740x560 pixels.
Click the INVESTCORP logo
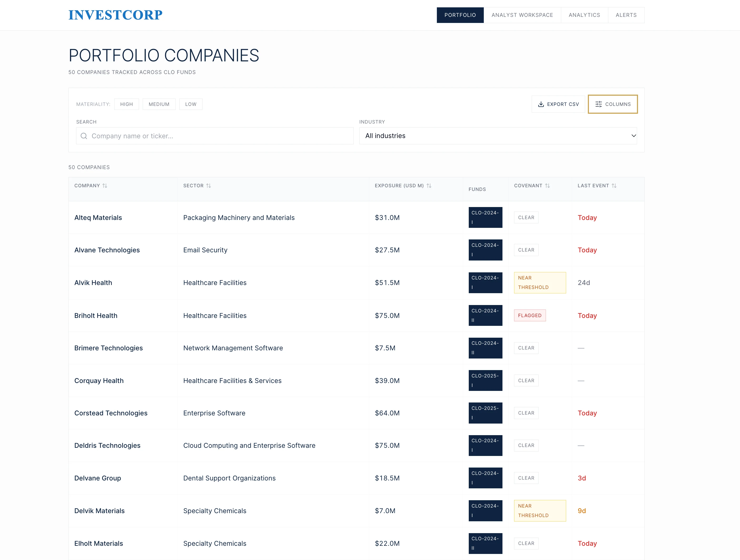[115, 15]
